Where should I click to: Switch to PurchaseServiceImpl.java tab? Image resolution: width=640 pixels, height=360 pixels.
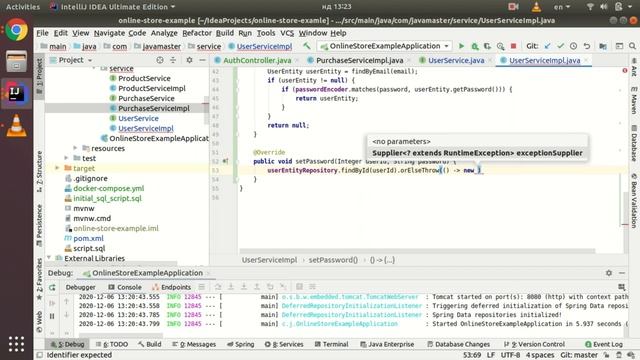tap(359, 60)
